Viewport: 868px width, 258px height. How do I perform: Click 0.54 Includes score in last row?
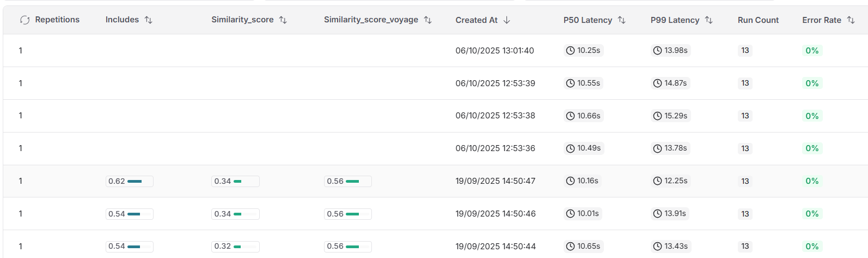[129, 247]
